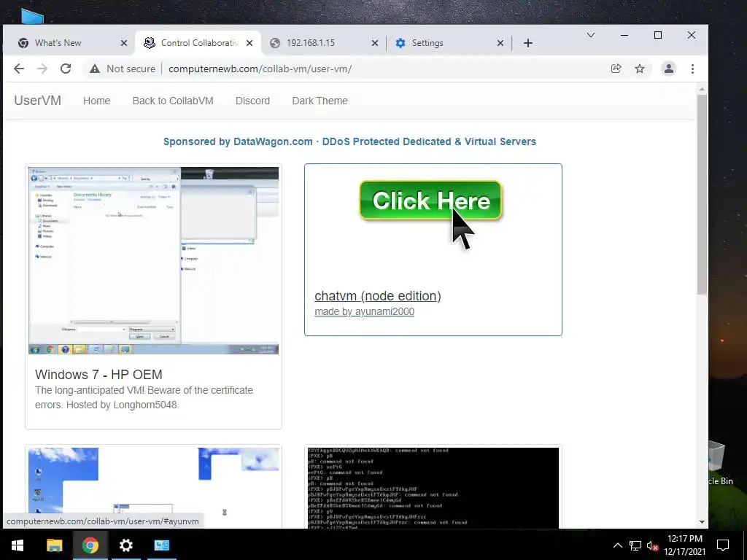
Task: Click the Chrome taskbar icon
Action: coord(90,545)
